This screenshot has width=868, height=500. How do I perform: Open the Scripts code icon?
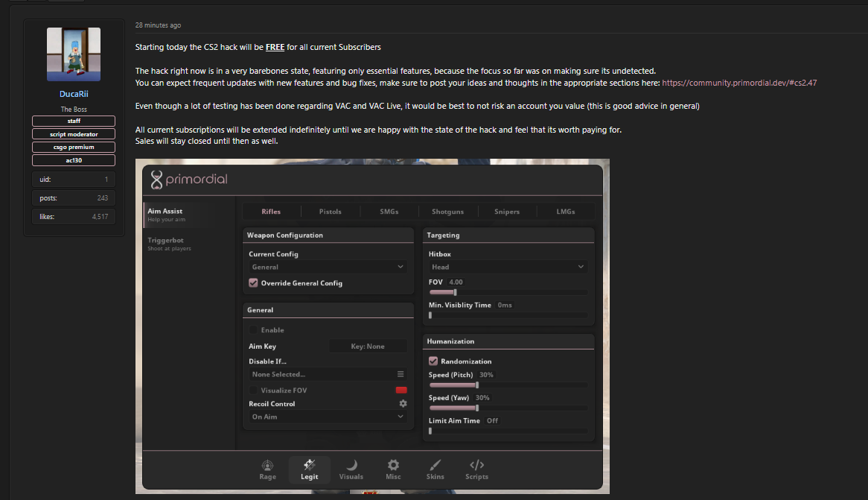click(x=476, y=464)
